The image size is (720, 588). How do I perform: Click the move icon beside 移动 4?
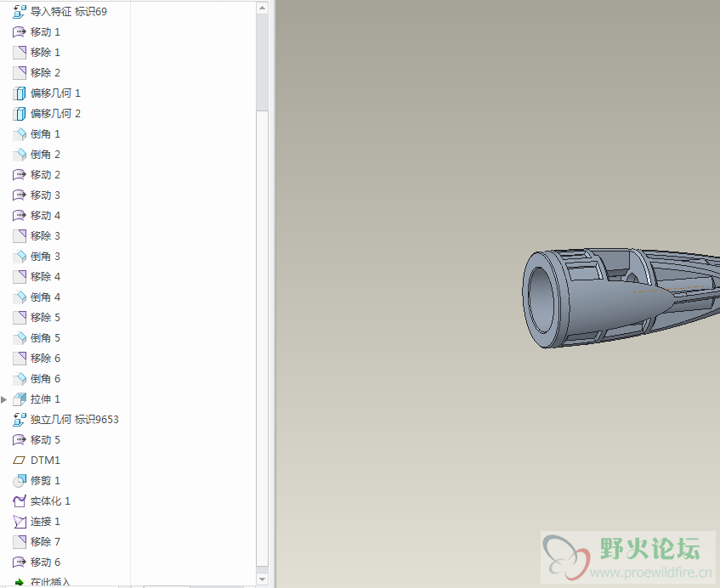pyautogui.click(x=20, y=215)
